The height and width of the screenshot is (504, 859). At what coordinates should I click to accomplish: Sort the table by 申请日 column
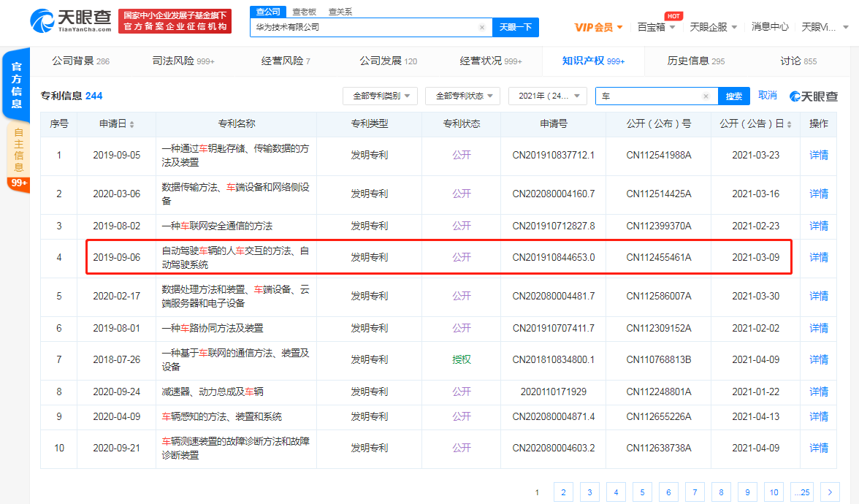pos(131,125)
